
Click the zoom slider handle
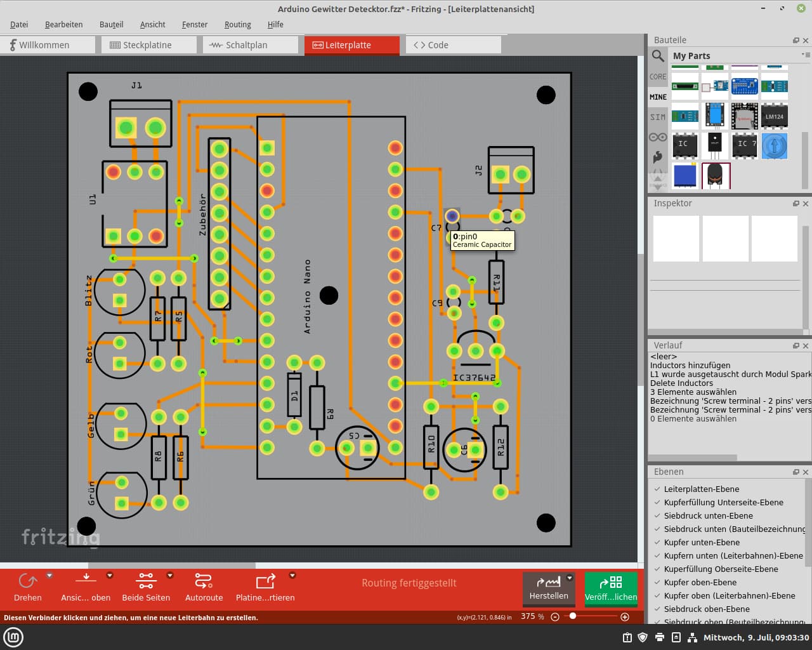tap(573, 616)
